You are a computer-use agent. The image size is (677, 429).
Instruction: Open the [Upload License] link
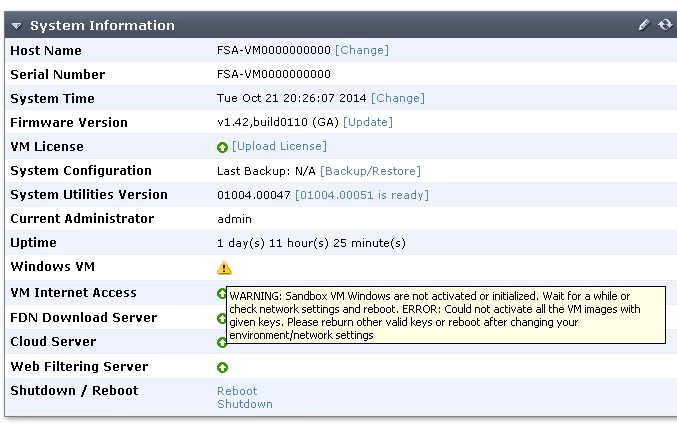pos(279,146)
